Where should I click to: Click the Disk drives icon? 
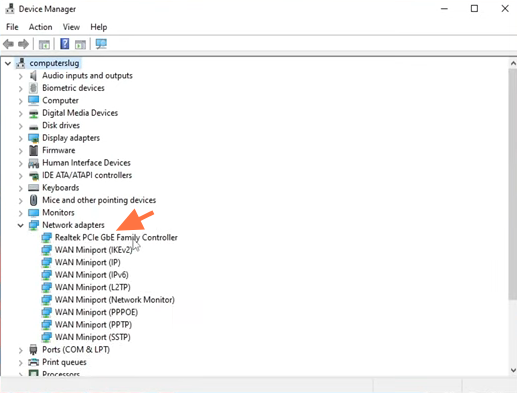34,127
